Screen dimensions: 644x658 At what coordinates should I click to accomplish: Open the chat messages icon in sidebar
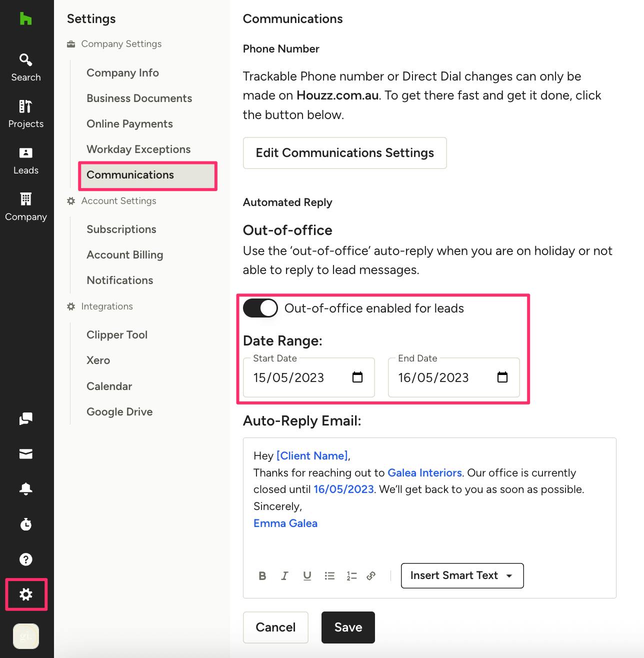tap(26, 418)
